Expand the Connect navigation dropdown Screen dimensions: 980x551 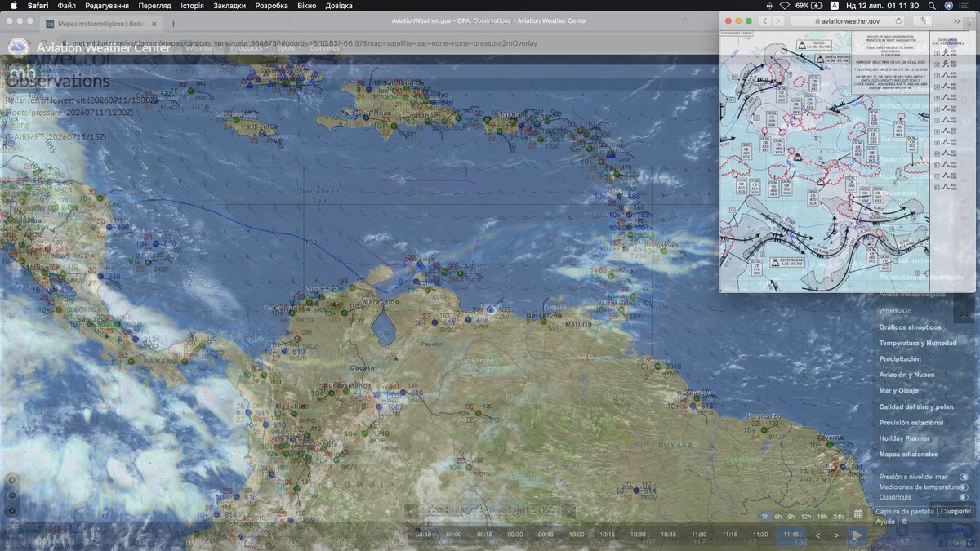point(327,47)
